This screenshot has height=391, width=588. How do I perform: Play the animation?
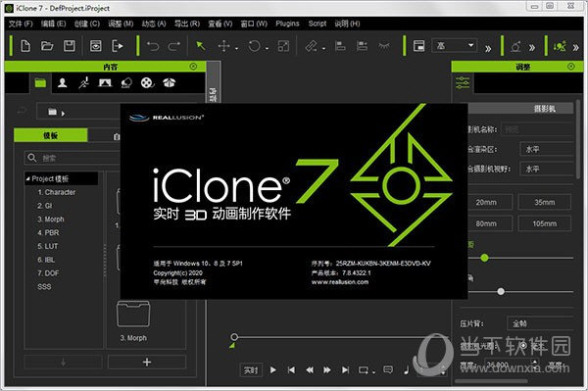[x=273, y=370]
